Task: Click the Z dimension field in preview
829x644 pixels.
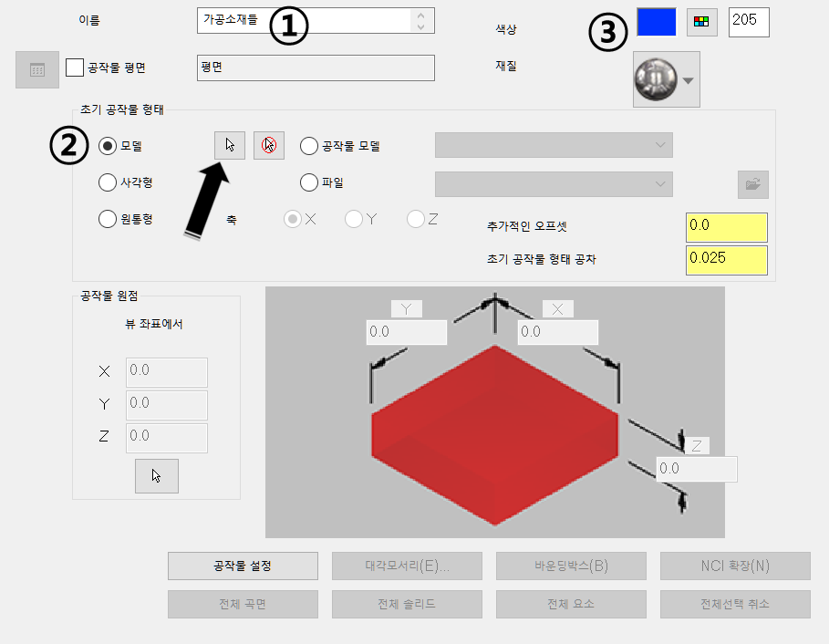Action: (x=697, y=469)
